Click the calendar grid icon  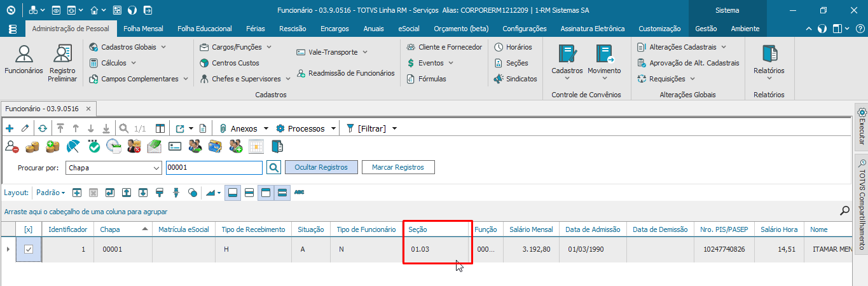[256, 146]
